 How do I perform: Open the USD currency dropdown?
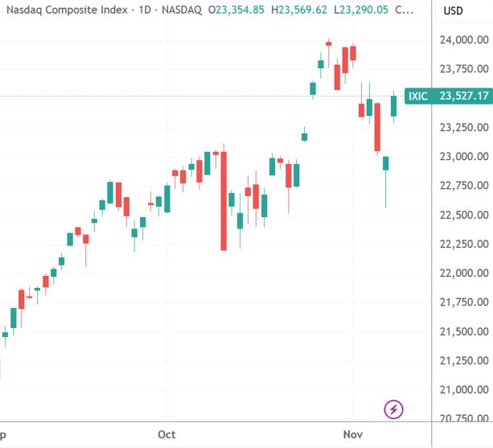(453, 12)
